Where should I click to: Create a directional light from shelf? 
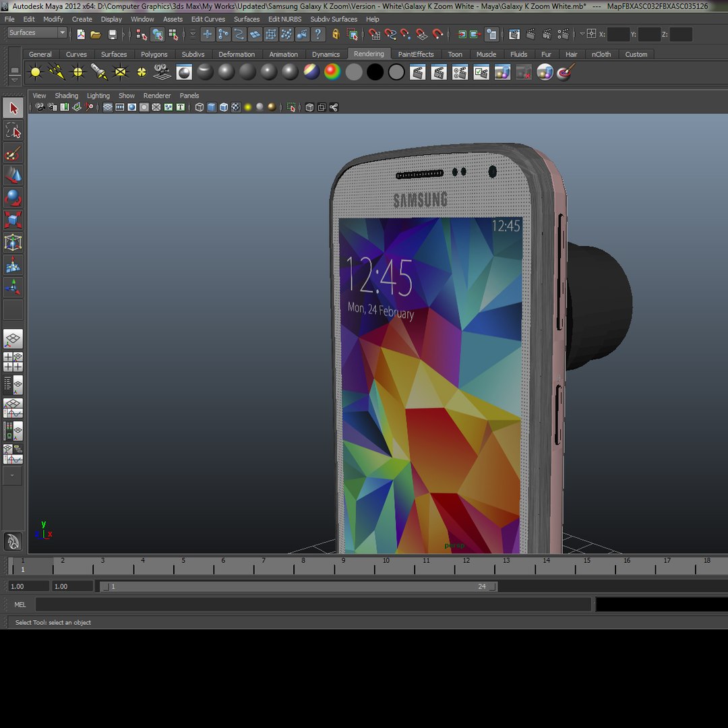[x=57, y=72]
